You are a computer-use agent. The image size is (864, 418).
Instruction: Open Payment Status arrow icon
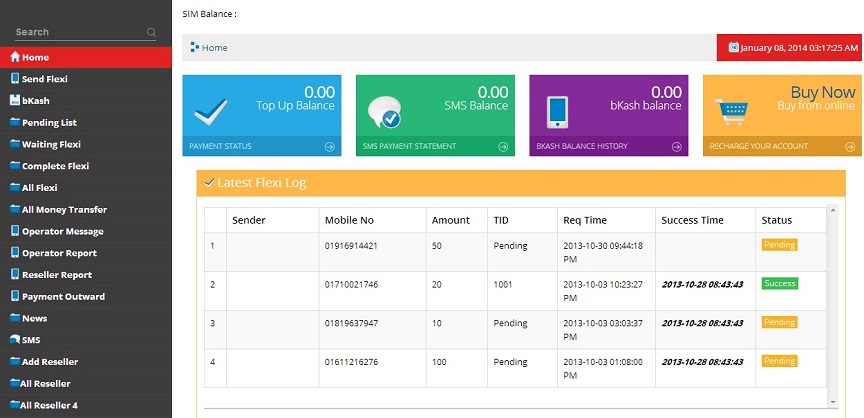[x=330, y=146]
